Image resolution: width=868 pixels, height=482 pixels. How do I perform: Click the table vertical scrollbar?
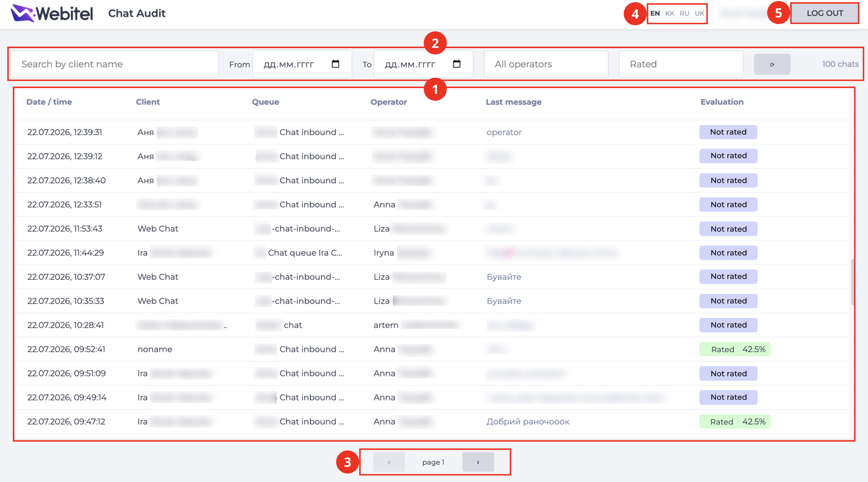tap(852, 282)
